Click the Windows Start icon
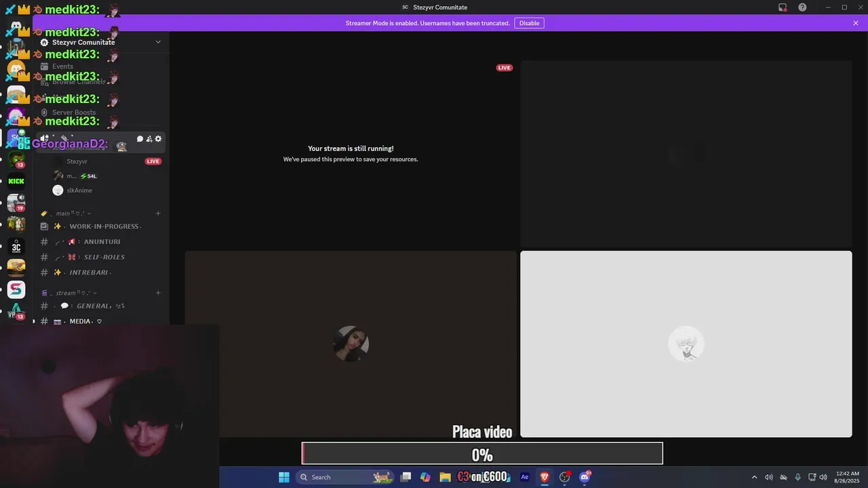 point(284,477)
